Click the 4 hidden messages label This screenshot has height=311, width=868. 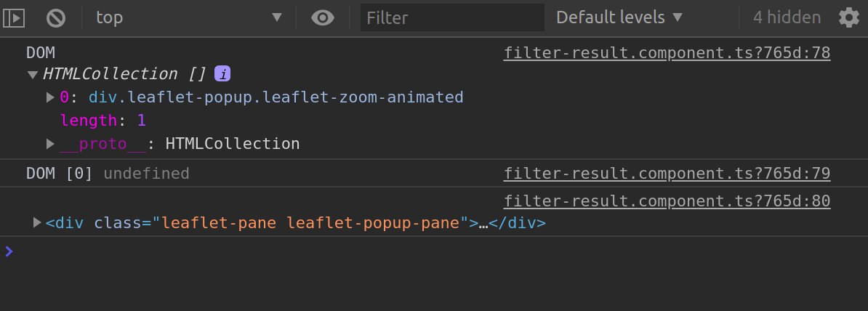787,17
